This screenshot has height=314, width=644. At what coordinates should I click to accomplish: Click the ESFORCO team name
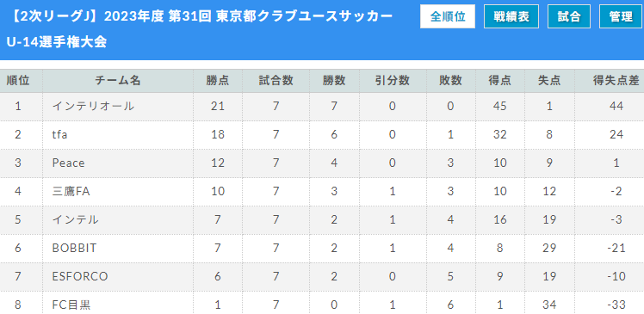tap(80, 276)
